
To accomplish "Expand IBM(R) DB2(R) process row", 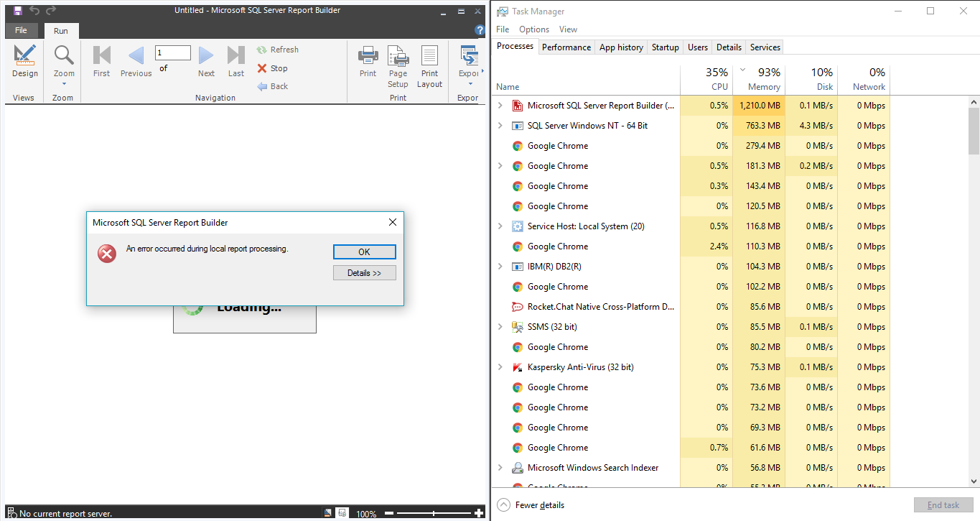I will pyautogui.click(x=500, y=267).
